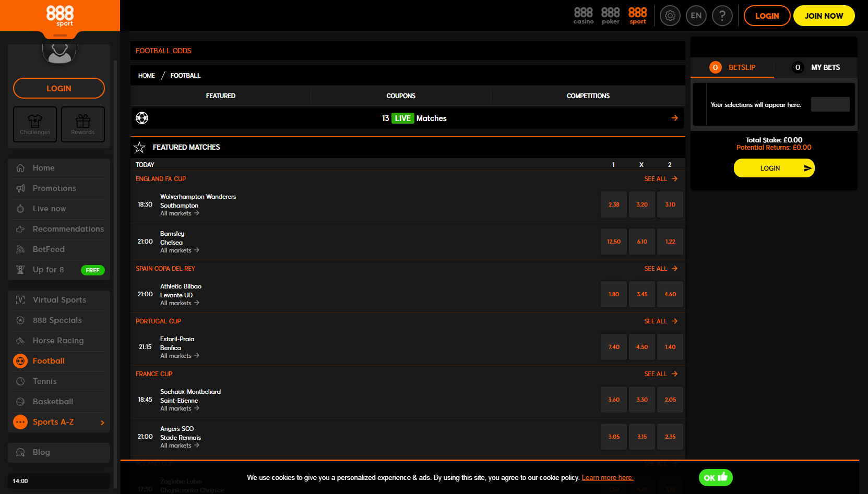
Task: Open Recommendations thumbs-up item
Action: tap(59, 229)
